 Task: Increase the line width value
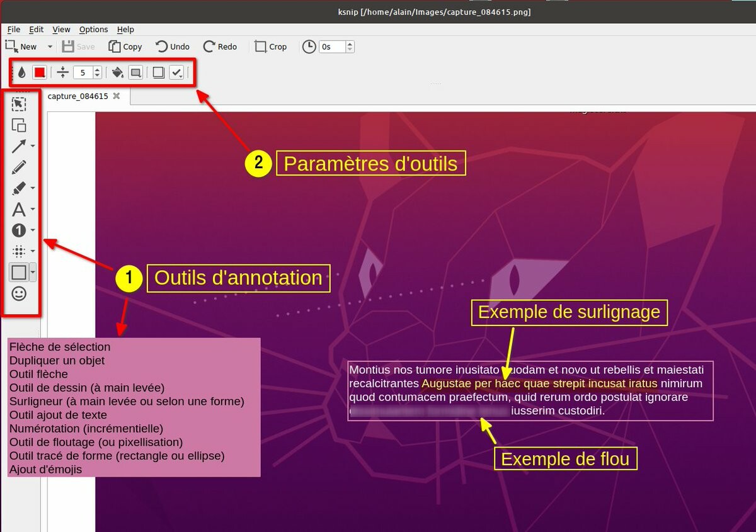(97, 70)
